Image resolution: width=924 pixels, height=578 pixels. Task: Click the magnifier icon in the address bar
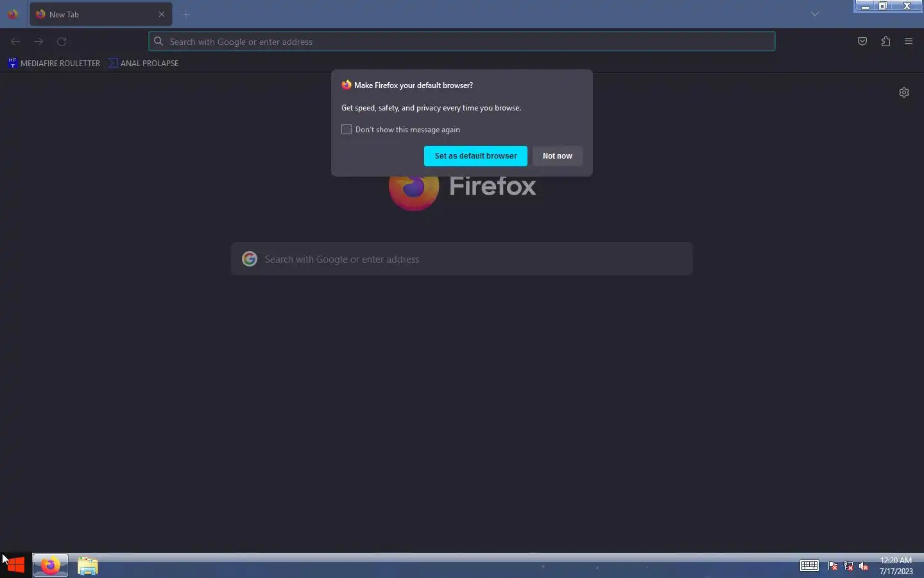tap(158, 42)
